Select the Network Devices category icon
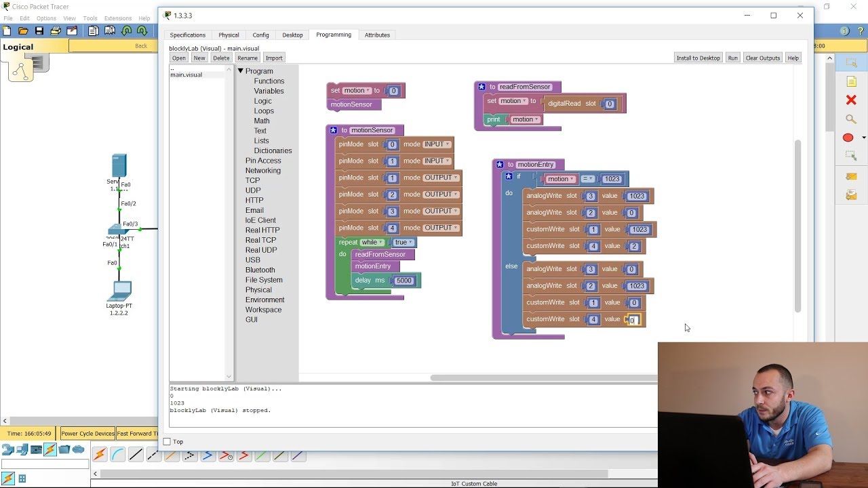This screenshot has height=488, width=868. [x=8, y=450]
